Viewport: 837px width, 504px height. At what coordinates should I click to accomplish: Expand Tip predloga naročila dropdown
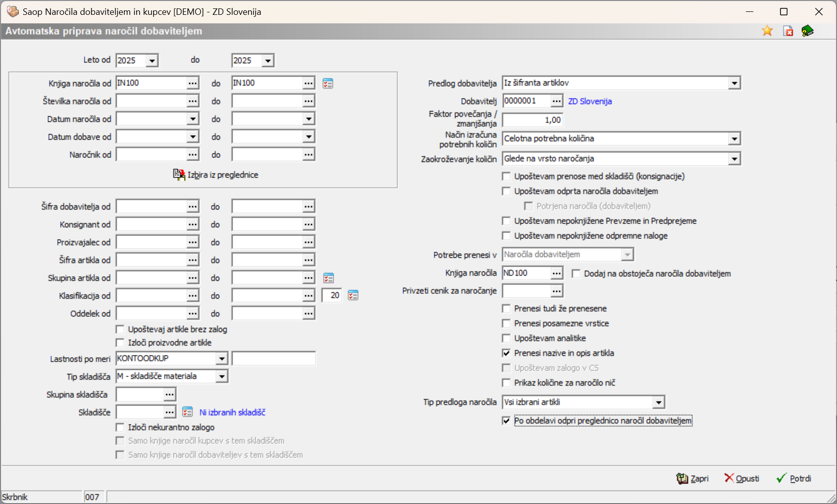point(658,403)
